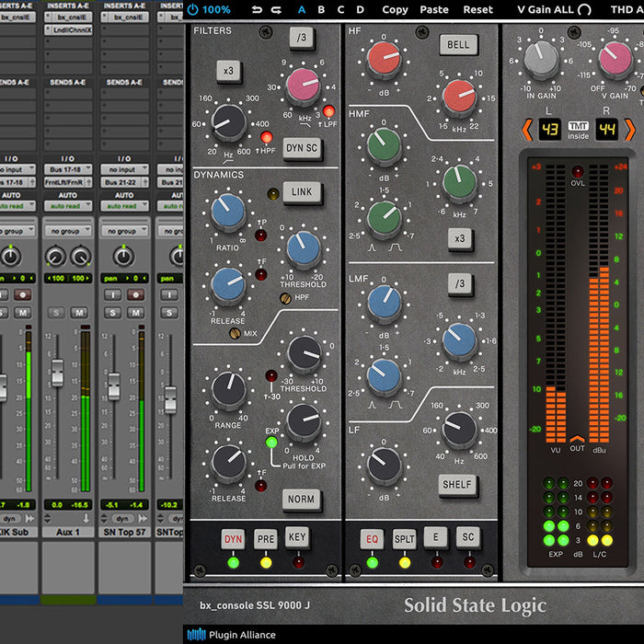Toggle the LINK button in Dynamics
This screenshot has width=644, height=644.
tap(302, 191)
